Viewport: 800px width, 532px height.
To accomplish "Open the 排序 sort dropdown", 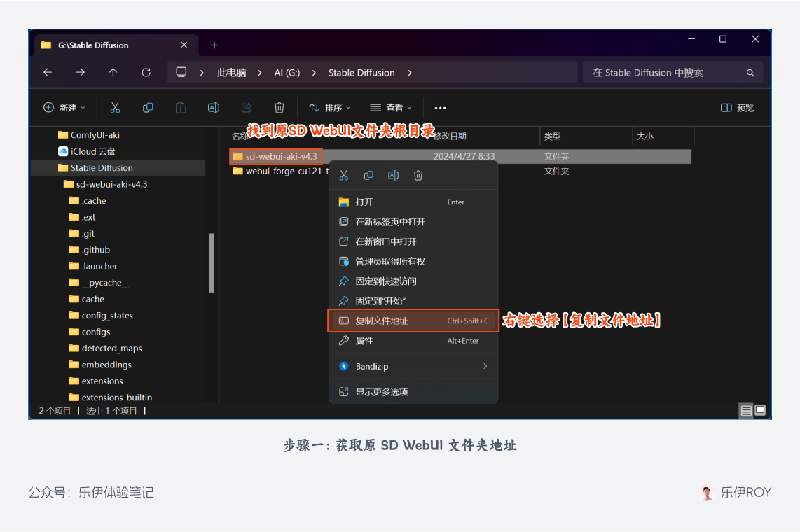I will (x=329, y=107).
